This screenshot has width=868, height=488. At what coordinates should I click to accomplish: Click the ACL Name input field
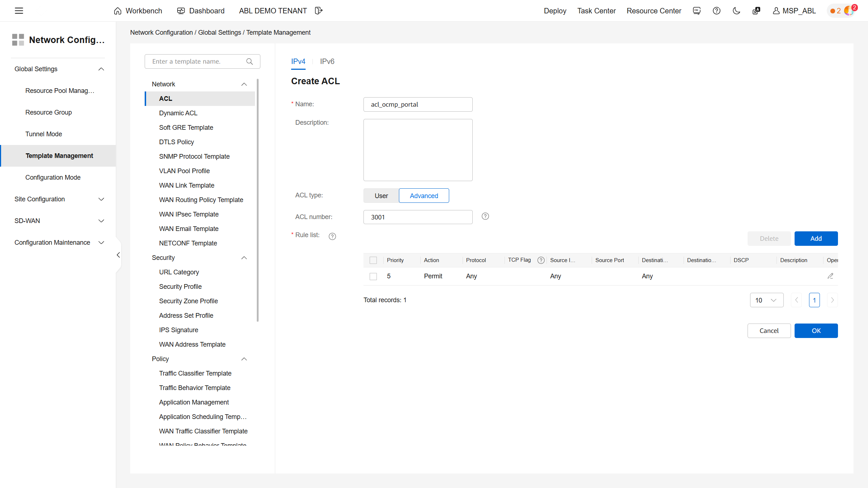tap(418, 104)
